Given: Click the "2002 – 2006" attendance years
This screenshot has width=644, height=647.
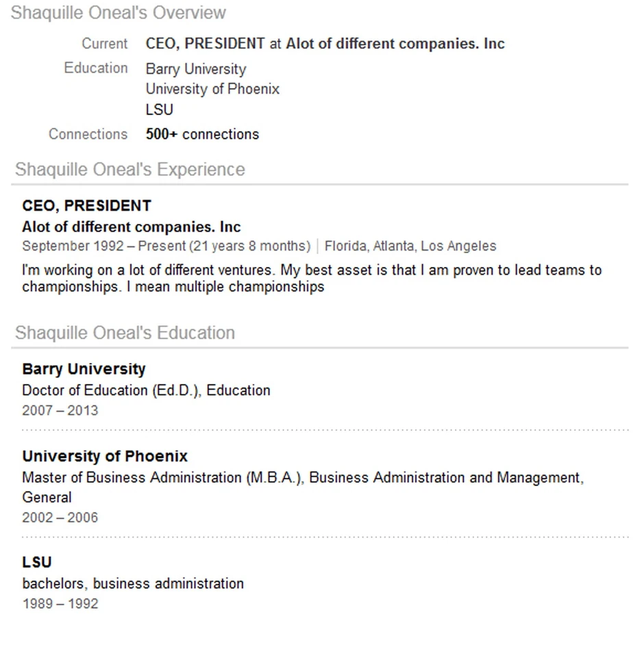Looking at the screenshot, I should (60, 518).
